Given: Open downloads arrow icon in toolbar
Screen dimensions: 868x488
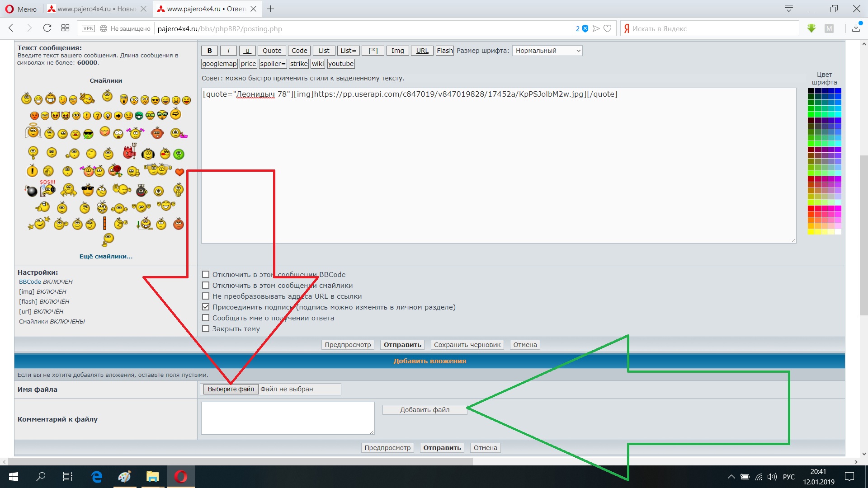Looking at the screenshot, I should pyautogui.click(x=856, y=28).
